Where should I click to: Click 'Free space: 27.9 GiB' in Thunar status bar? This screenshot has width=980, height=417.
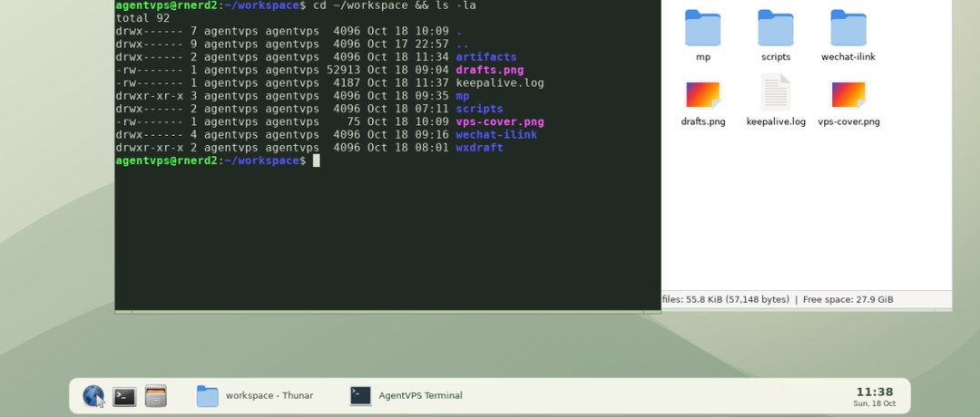pos(848,300)
